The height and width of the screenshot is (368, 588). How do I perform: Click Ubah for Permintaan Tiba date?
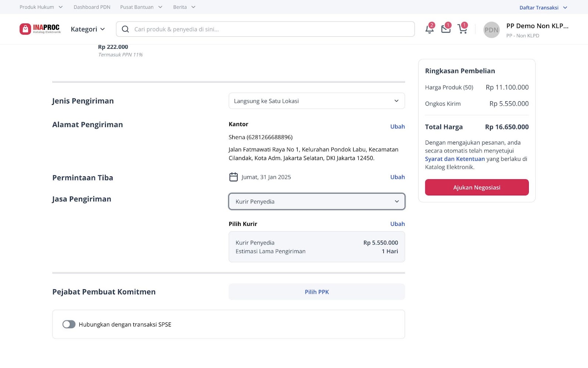[x=397, y=177]
